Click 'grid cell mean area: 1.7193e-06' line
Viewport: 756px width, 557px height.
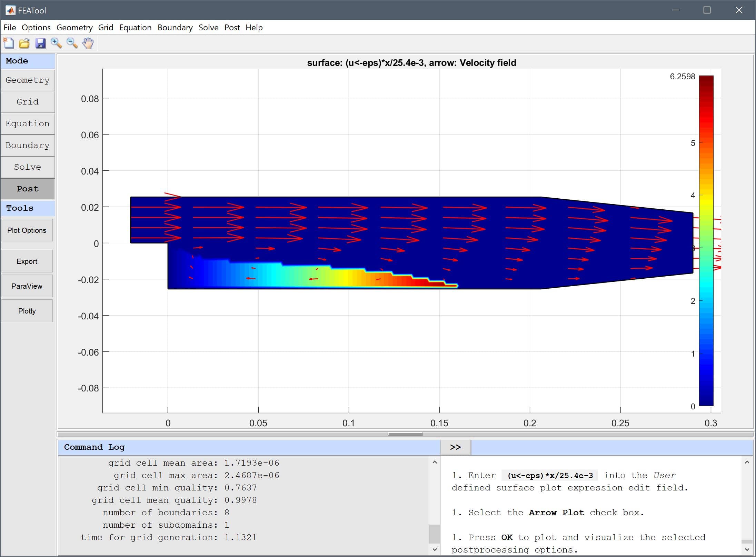(x=194, y=463)
